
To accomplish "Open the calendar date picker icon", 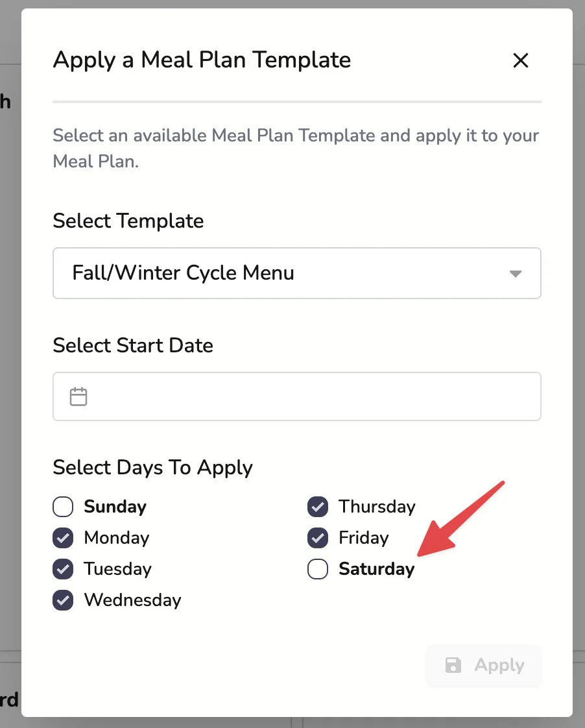I will (78, 396).
